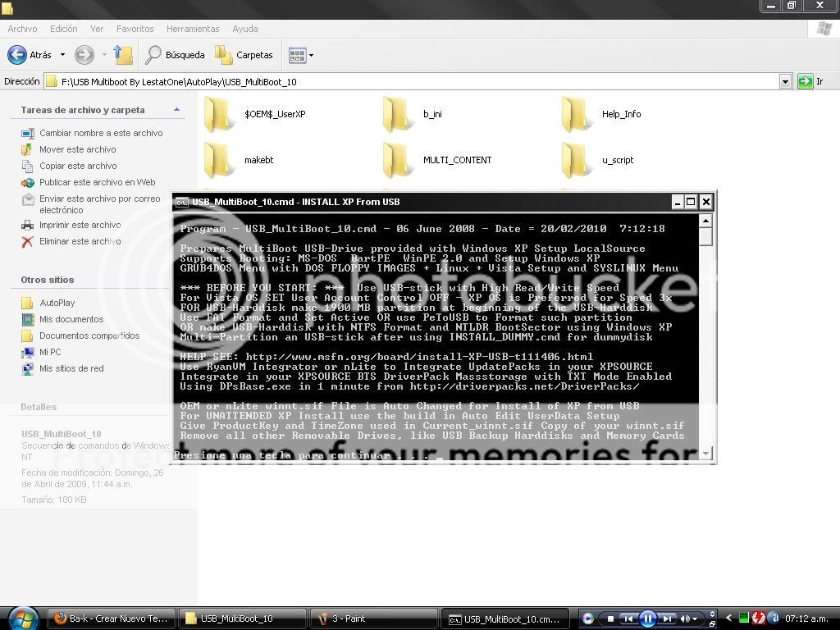
Task: Select the u_script folder
Action: pos(577,160)
